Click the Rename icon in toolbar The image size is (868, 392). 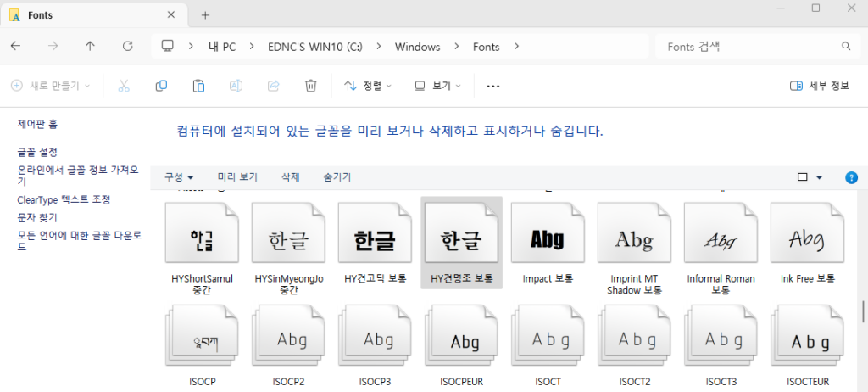[236, 86]
